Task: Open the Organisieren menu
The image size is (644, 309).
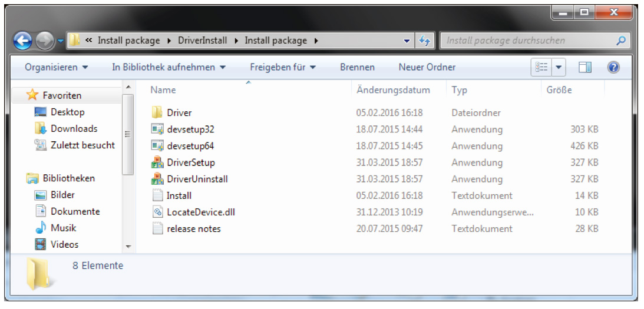Action: point(56,67)
